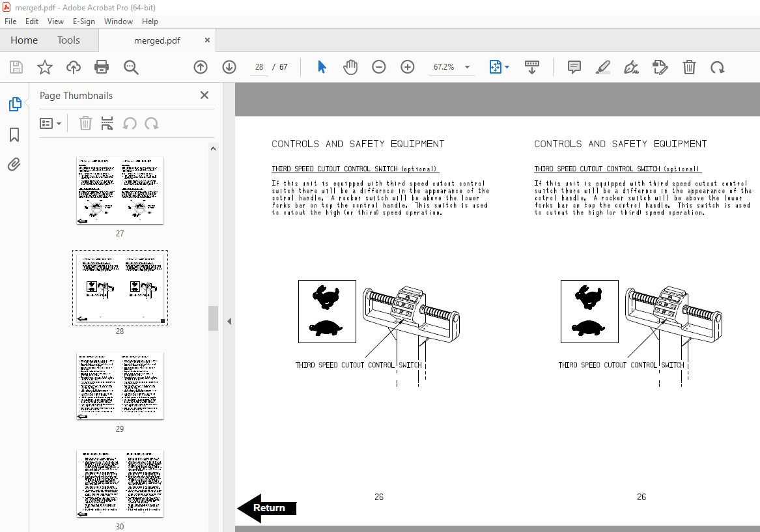The image size is (760, 532).
Task: Upload document to Adobe cloud
Action: (x=73, y=66)
